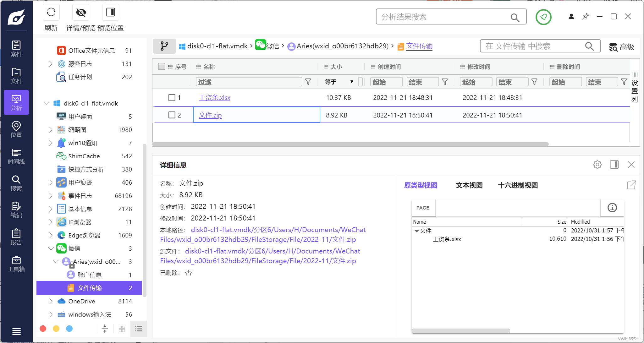Switch to the 十六进制视图 tab
The image size is (644, 343).
(518, 185)
